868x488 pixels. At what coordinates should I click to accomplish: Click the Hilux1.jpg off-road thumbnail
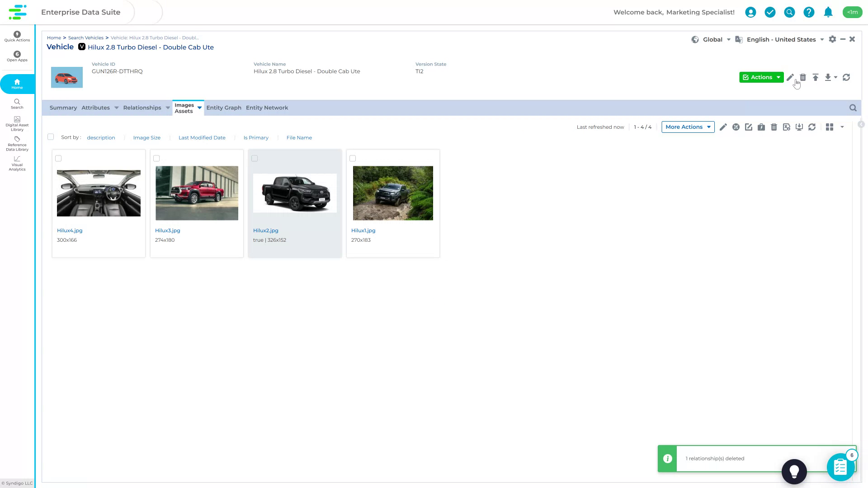click(392, 193)
